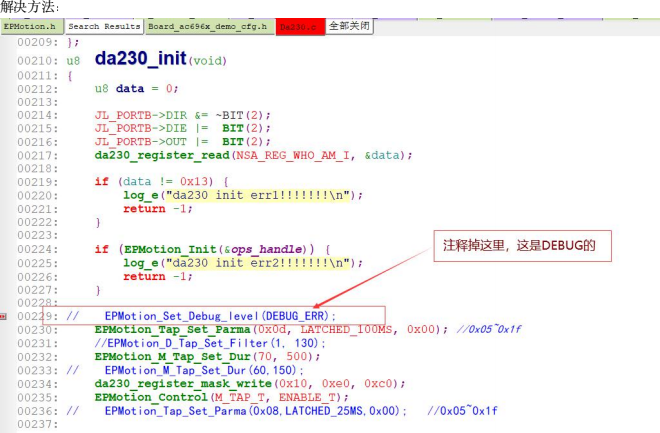Image resolution: width=660 pixels, height=433 pixels.
Task: Click 'if (data != 0x13)' condition
Action: [x=162, y=182]
